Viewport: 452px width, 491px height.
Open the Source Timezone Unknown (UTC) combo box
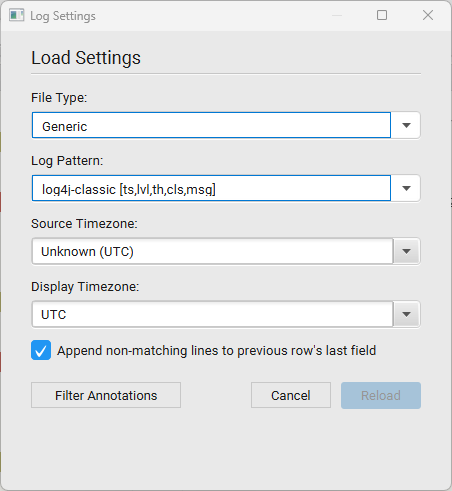pyautogui.click(x=226, y=251)
